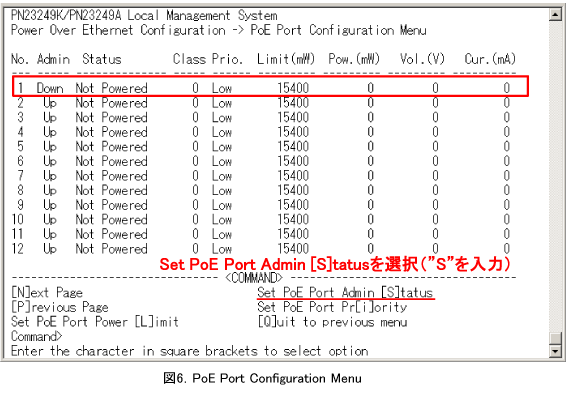Click the port 12 row

[264, 249]
